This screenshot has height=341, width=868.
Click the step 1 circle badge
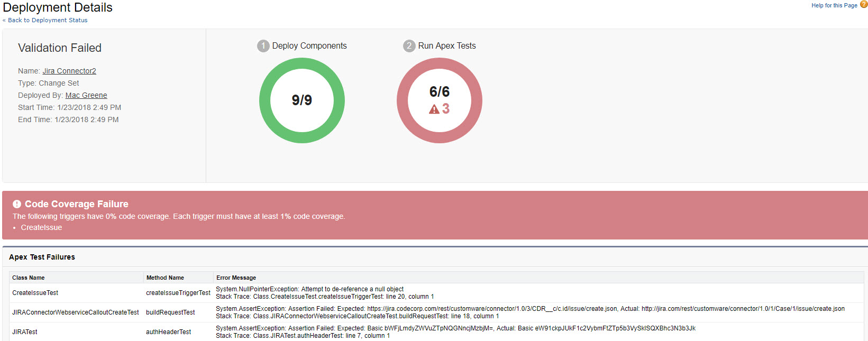click(x=263, y=46)
